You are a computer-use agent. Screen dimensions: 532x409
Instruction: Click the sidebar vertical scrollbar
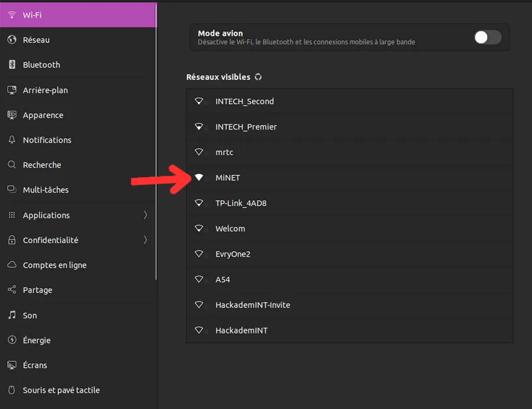[x=156, y=143]
